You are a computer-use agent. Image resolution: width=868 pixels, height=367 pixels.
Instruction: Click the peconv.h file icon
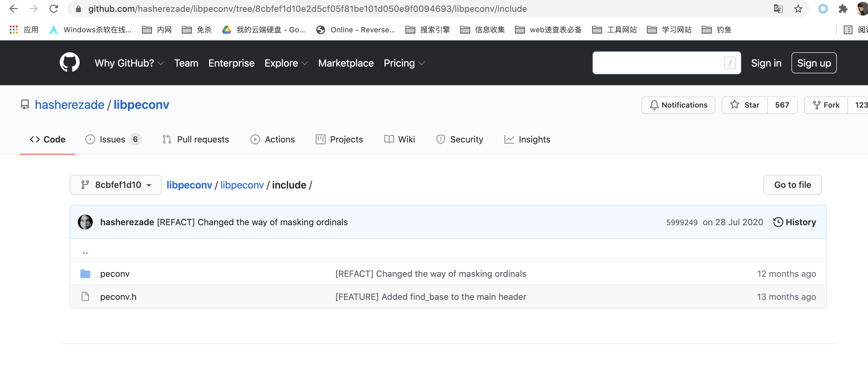[x=85, y=297]
